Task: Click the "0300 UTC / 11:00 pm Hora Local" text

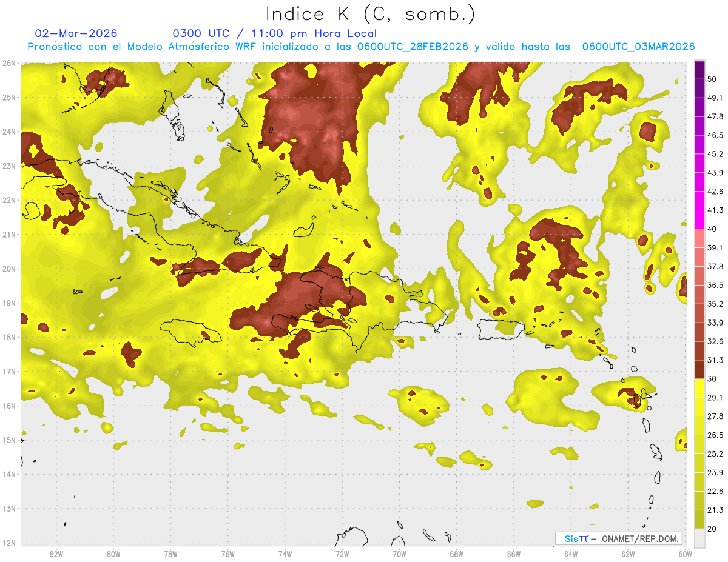Action: 275,33
